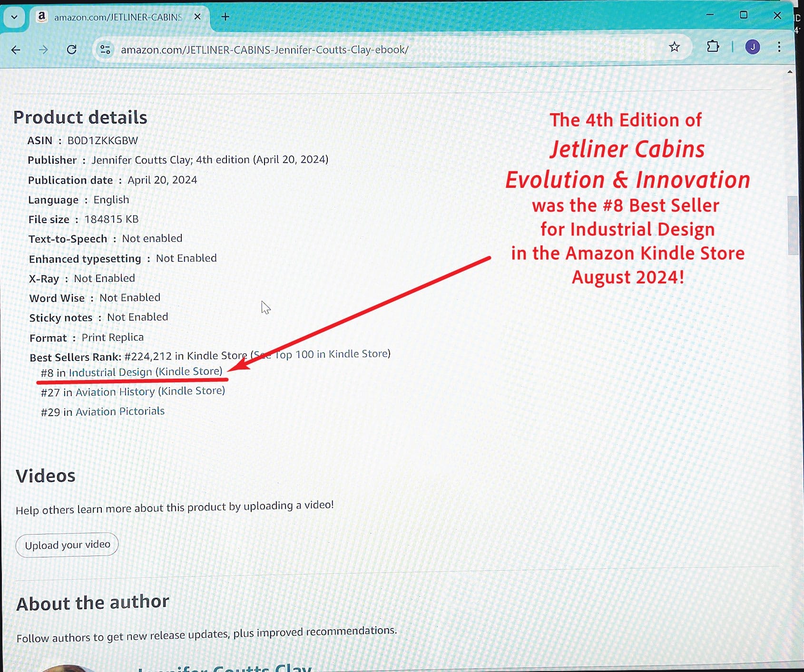Image resolution: width=804 pixels, height=672 pixels.
Task: Reload the Amazon page
Action: 72,49
